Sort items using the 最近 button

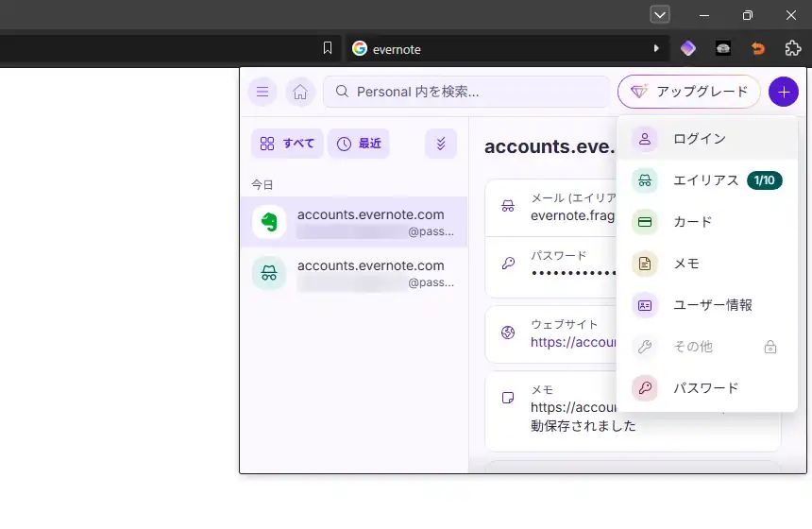(x=359, y=144)
